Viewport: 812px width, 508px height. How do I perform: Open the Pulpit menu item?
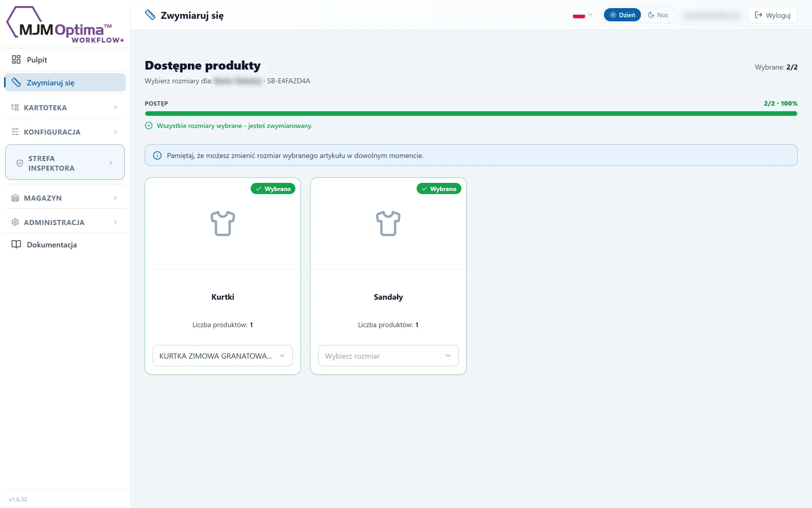point(65,59)
